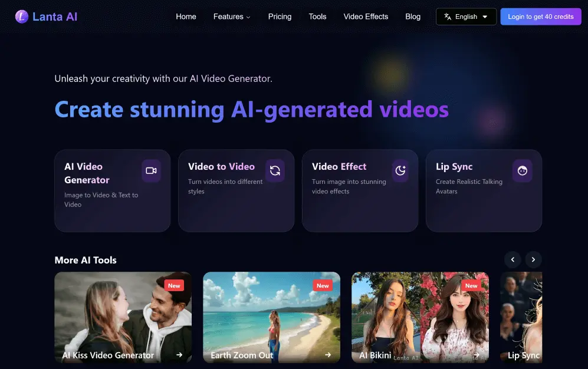Screen dimensions: 588x369
Task: Click the arrow on Earth Zoom Out card
Action: coord(328,355)
